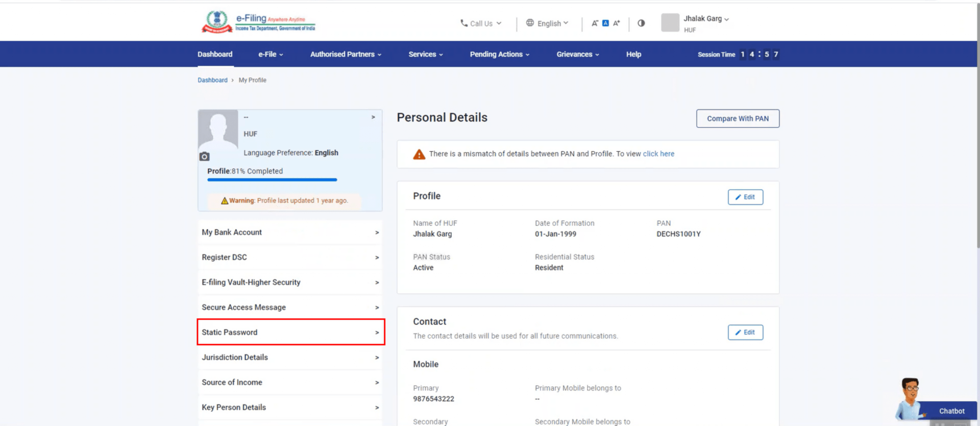
Task: Click the e-Filing portal logo
Action: tap(258, 22)
